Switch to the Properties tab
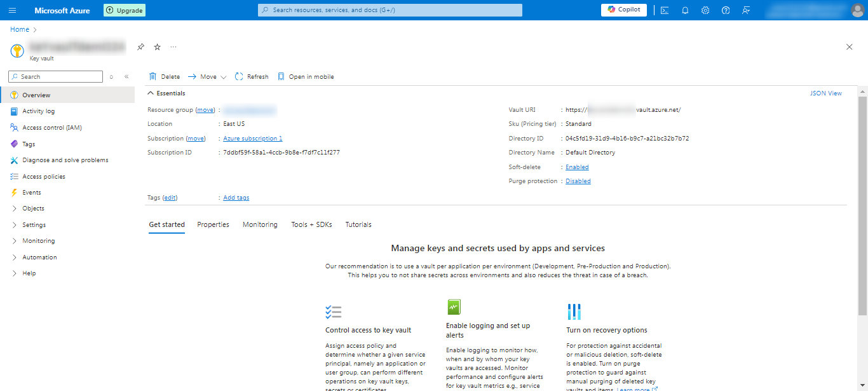868x391 pixels. point(213,224)
